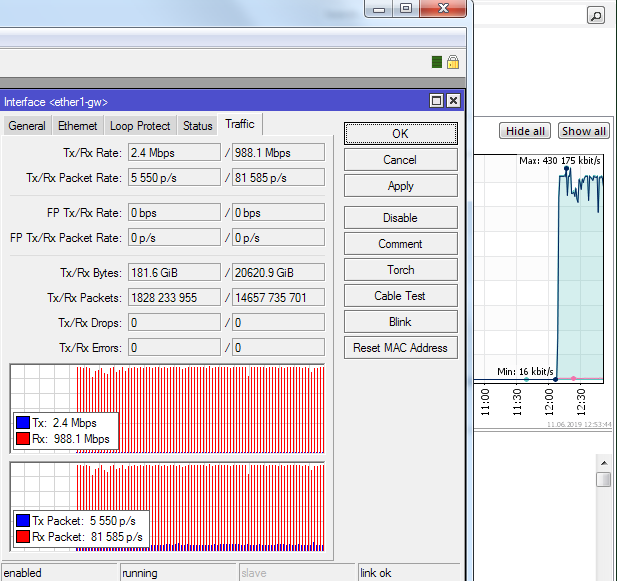Switch to the Status tab
The width and height of the screenshot is (617, 581).
[198, 126]
